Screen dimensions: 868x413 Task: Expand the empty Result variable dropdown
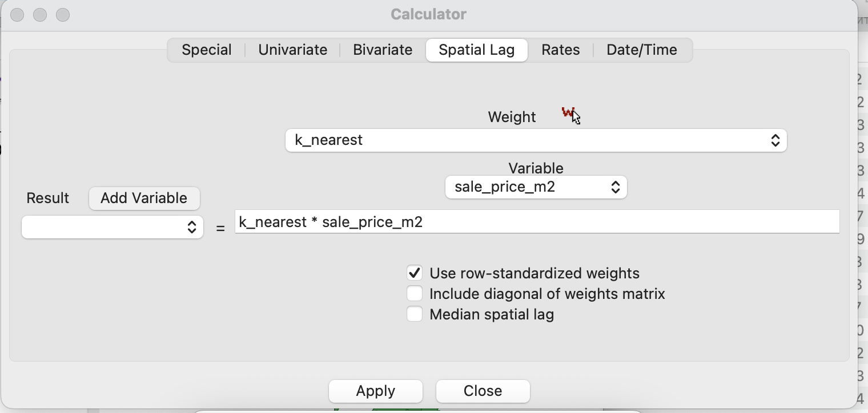click(x=112, y=227)
